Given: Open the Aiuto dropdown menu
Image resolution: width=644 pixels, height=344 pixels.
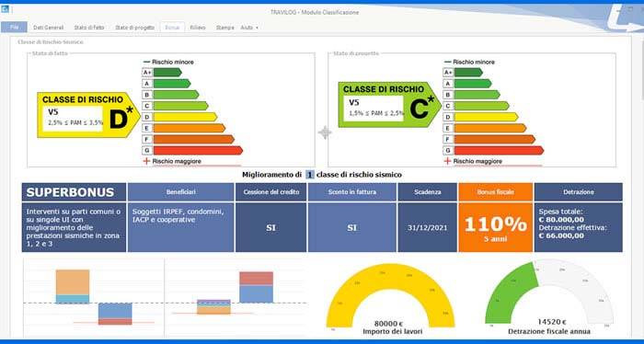Looking at the screenshot, I should pyautogui.click(x=249, y=28).
